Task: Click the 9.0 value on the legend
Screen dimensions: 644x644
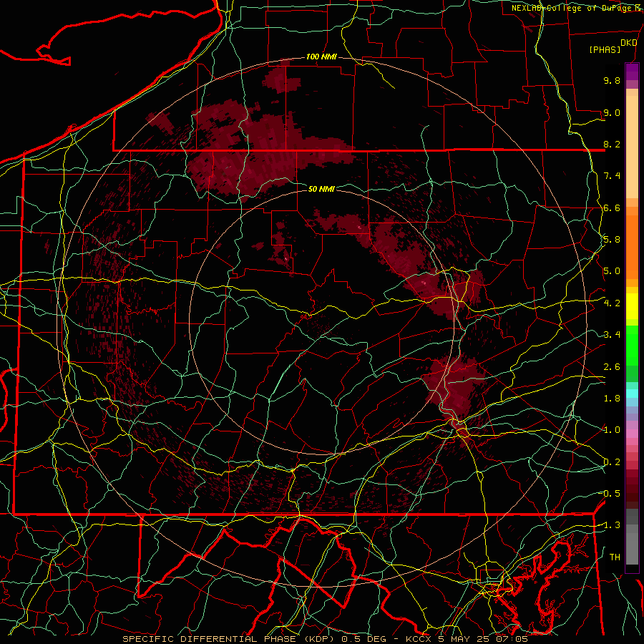Action: coord(612,112)
